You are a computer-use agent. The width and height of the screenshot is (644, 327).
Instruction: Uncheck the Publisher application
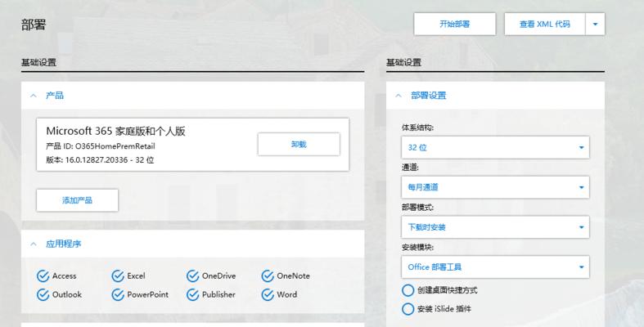[x=192, y=294]
